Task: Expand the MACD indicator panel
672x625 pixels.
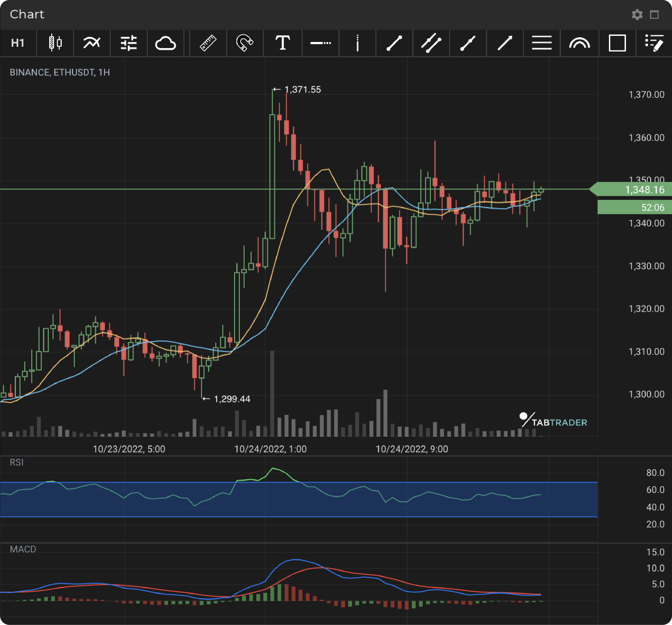Action: point(23,549)
